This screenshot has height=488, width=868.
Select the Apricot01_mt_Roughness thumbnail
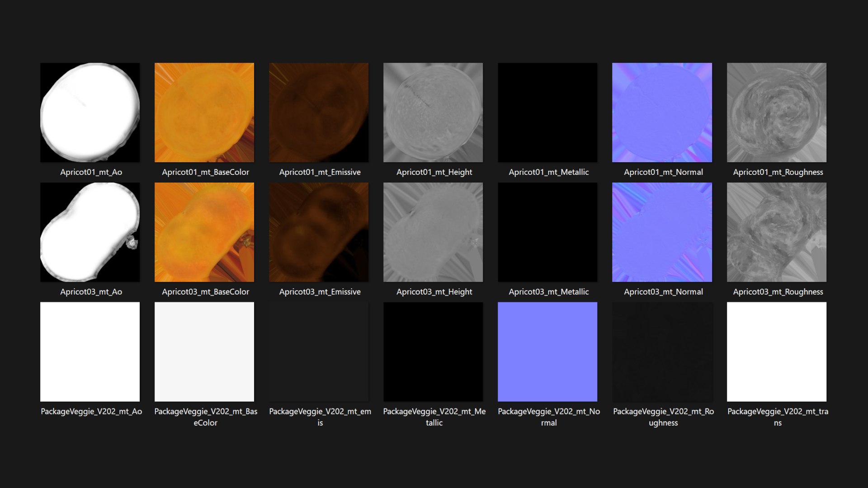777,113
